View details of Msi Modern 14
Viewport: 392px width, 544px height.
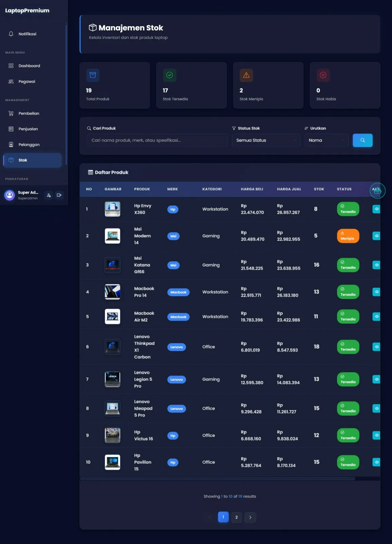(x=376, y=236)
